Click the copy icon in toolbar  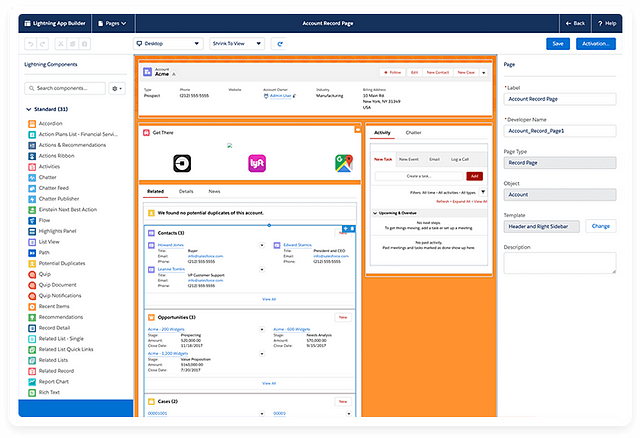pos(72,44)
